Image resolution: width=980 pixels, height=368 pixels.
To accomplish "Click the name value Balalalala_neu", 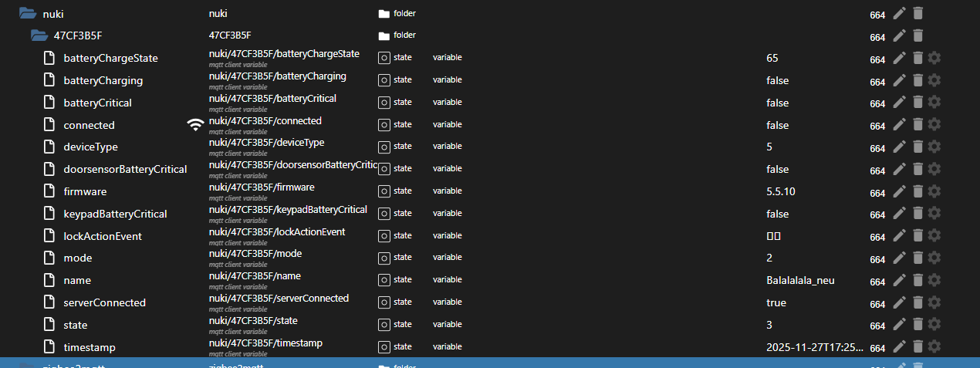I will pos(801,280).
